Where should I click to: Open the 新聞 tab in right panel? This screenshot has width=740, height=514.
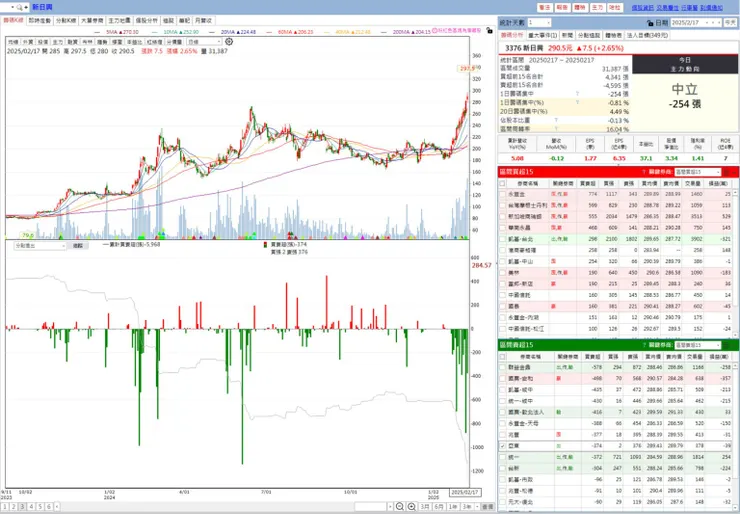(x=567, y=35)
